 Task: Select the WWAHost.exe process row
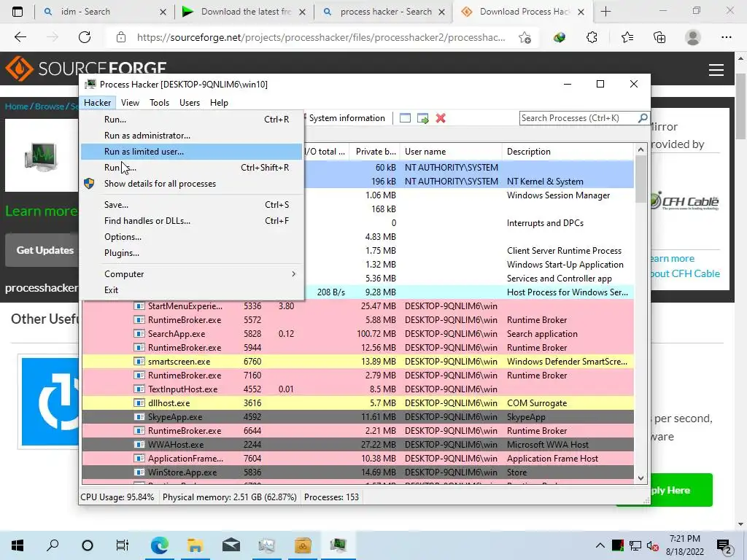pos(357,445)
